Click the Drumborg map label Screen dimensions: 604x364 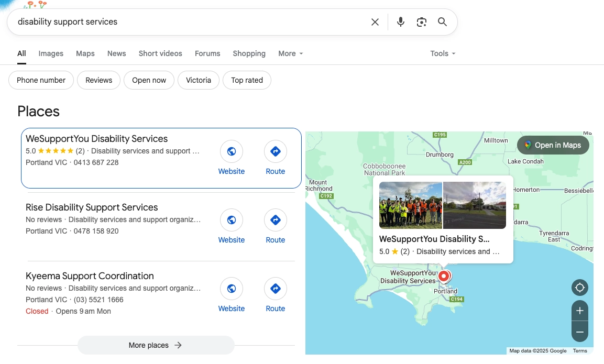tap(440, 155)
